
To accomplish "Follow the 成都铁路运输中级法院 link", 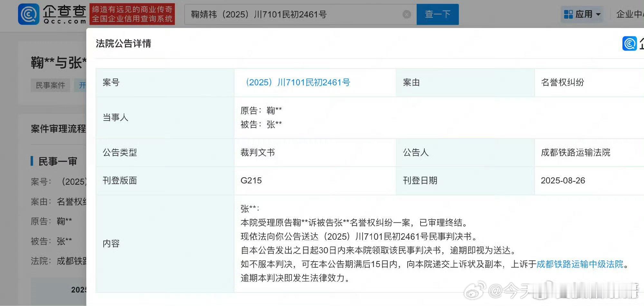I will pos(580,264).
